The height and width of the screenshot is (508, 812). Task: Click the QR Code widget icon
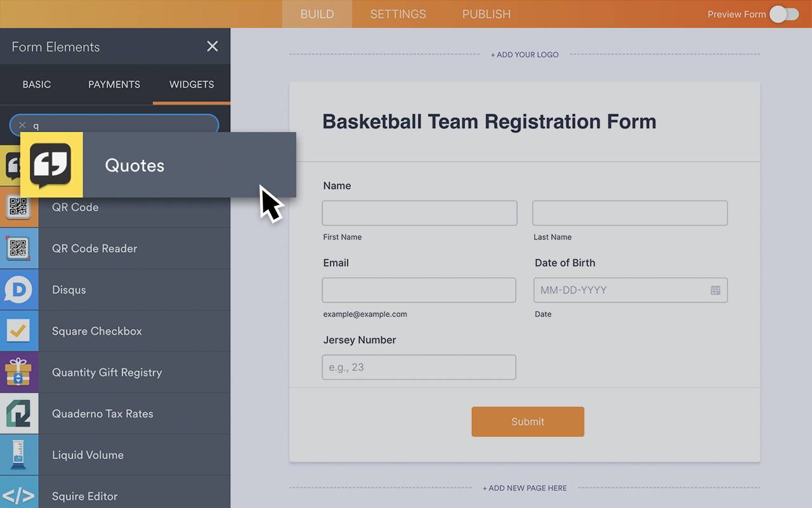click(x=18, y=207)
